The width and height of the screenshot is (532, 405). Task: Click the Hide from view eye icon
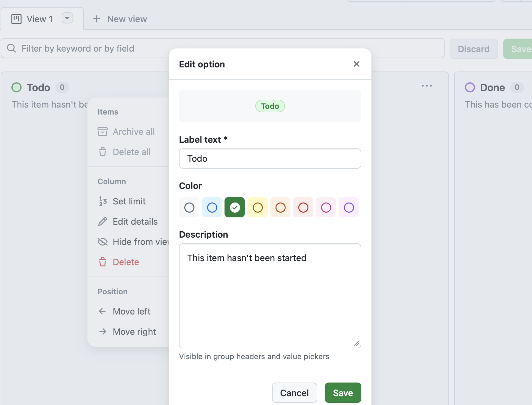coord(103,242)
